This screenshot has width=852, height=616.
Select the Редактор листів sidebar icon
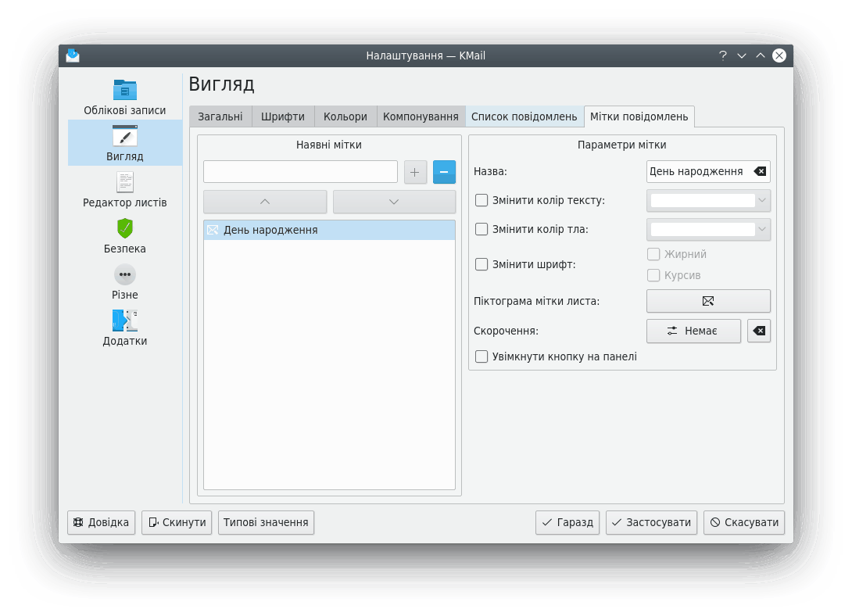[x=125, y=182]
